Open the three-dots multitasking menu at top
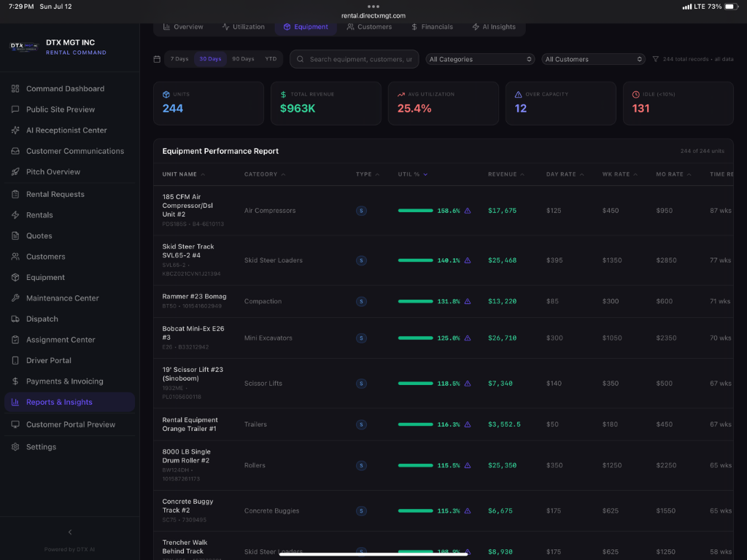Screen dimensions: 747x560 coord(373,7)
